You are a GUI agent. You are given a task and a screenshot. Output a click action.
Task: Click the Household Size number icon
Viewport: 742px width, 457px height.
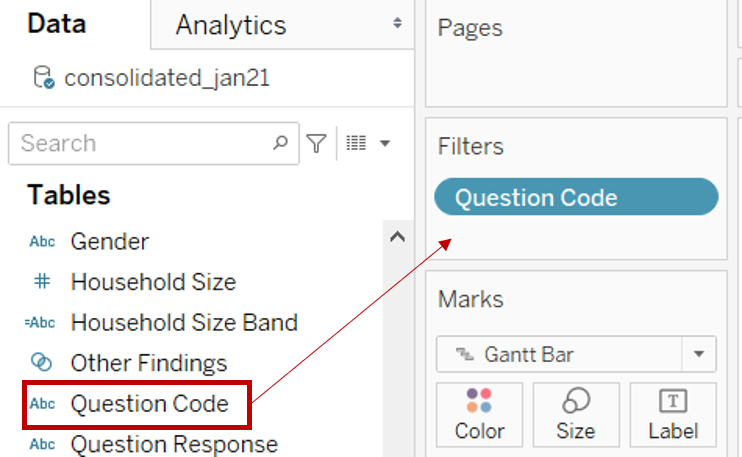coord(42,282)
